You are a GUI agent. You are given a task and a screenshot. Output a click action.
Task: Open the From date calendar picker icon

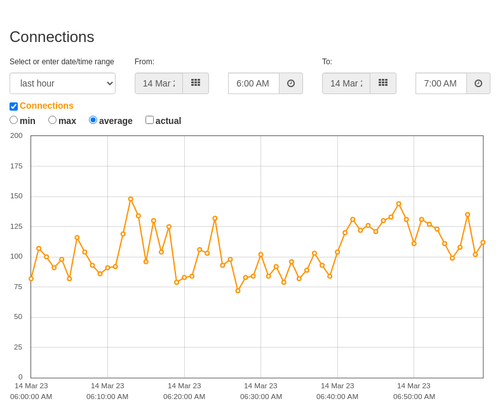pyautogui.click(x=196, y=83)
